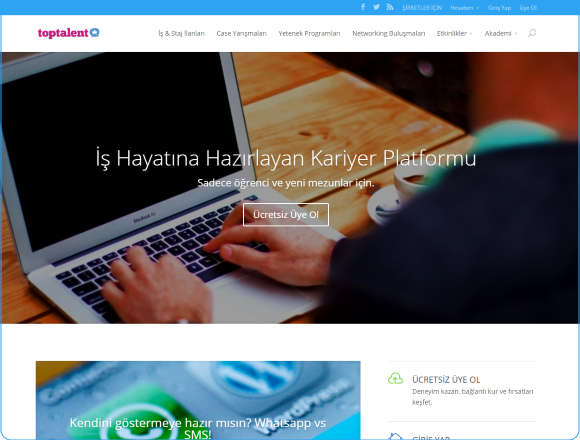The width and height of the screenshot is (580, 440).
Task: Open ŞİRKETLER İÇİN link
Action: click(x=422, y=8)
